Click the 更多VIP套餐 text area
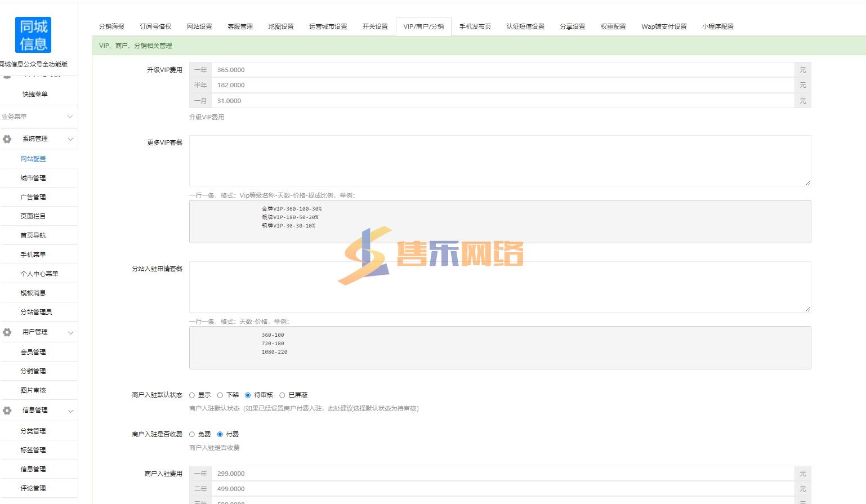 (x=499, y=160)
